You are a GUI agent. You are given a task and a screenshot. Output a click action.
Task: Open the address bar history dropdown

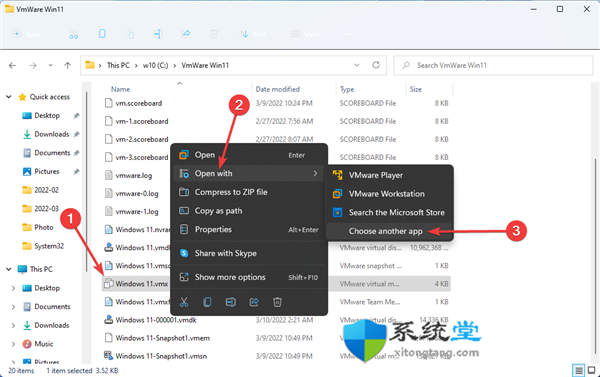(357, 65)
